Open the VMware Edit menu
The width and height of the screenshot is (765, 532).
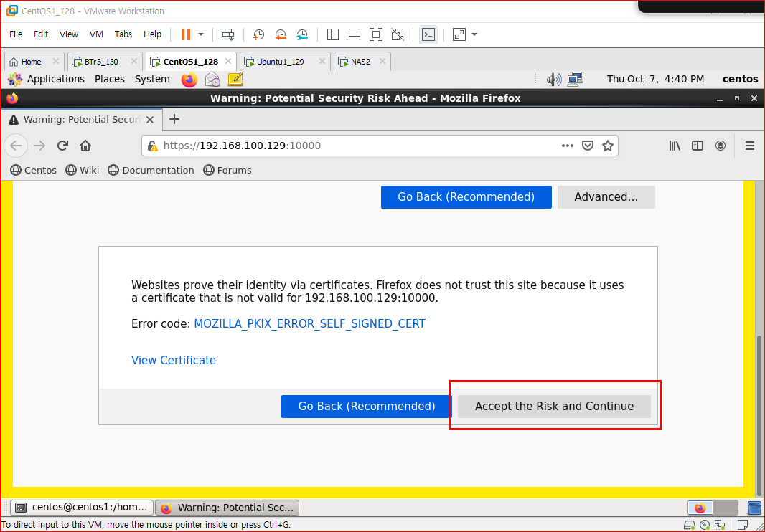coord(41,34)
